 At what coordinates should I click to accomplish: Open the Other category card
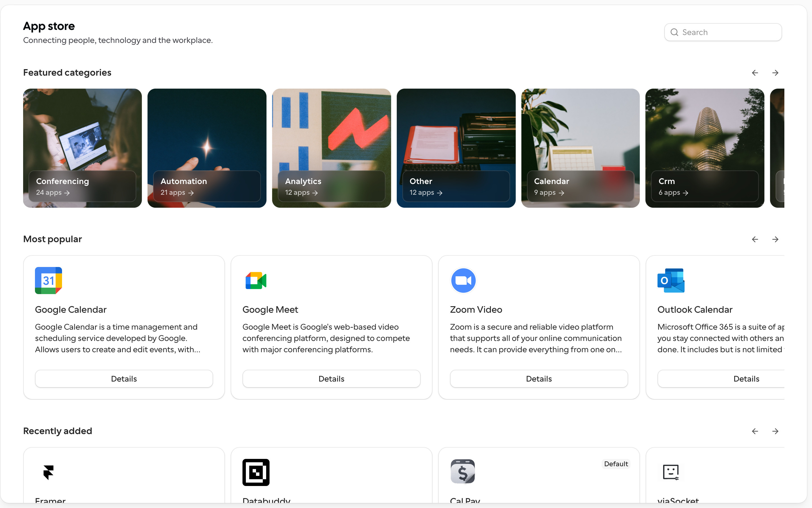[456, 148]
